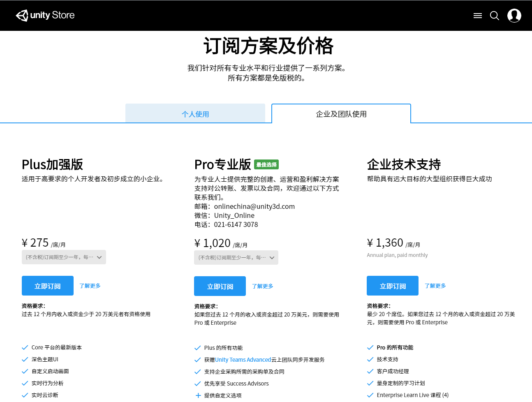Click the ¥ 275 price
Screen dimensions: 532x402
[x=35, y=243]
